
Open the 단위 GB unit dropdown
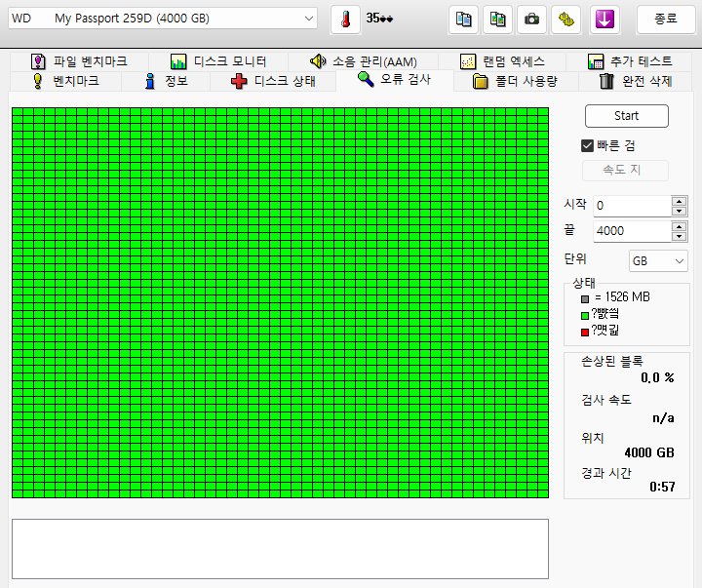click(x=658, y=261)
